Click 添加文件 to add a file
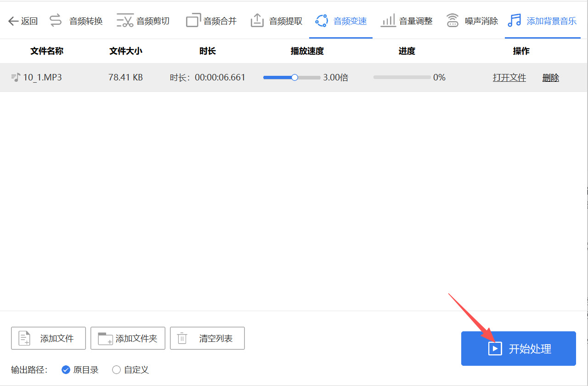The image size is (588, 386). click(x=48, y=338)
